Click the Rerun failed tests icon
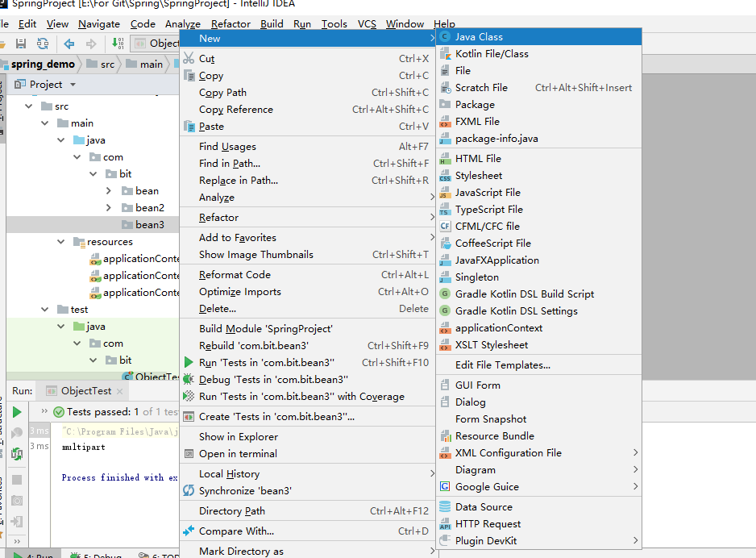Viewport: 756px width, 558px height. [x=17, y=453]
